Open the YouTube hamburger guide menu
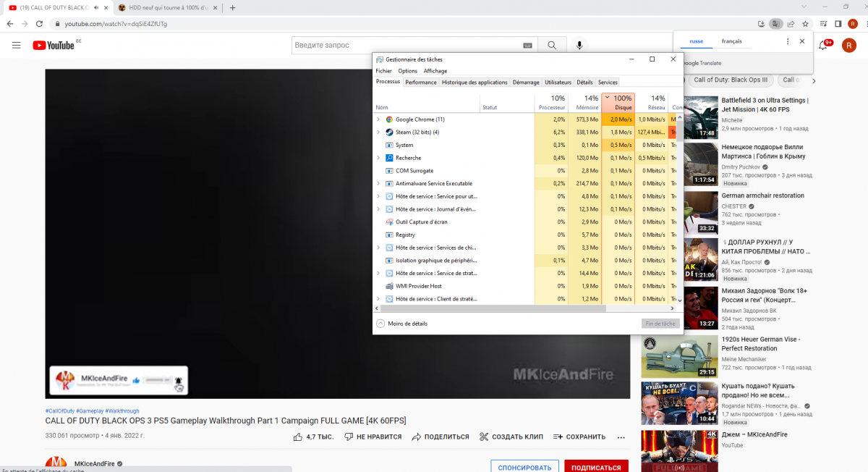 [x=17, y=46]
